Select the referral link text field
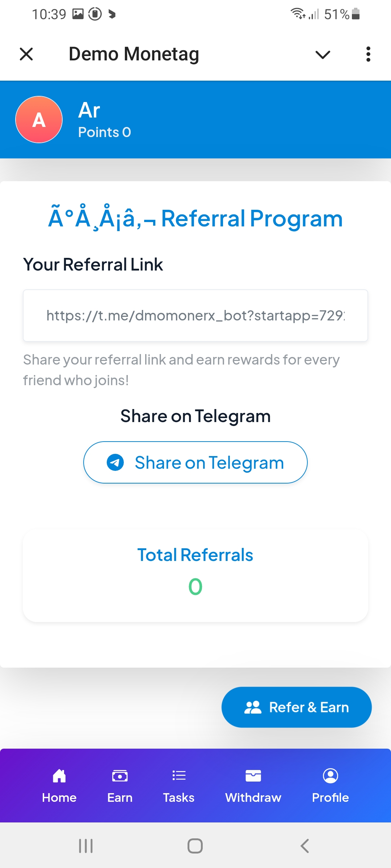The width and height of the screenshot is (391, 868). pos(195,315)
